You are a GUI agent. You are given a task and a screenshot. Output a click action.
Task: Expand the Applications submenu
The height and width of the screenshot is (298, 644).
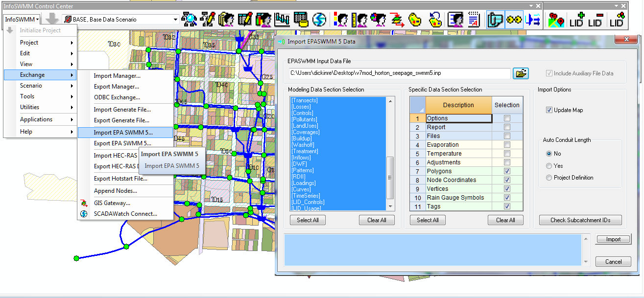point(40,119)
